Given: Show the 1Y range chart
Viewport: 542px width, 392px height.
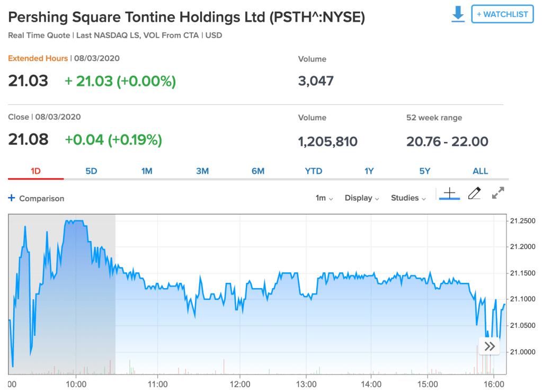Looking at the screenshot, I should (369, 171).
